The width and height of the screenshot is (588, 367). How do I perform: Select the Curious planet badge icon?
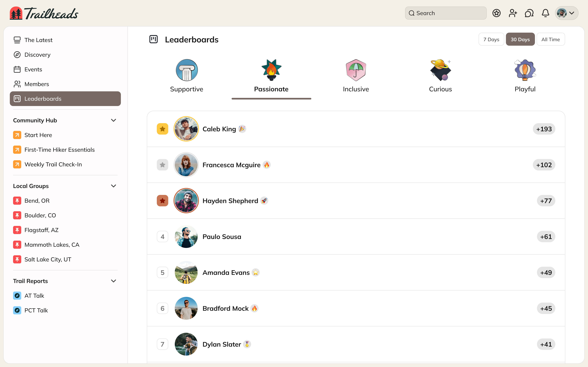point(440,70)
